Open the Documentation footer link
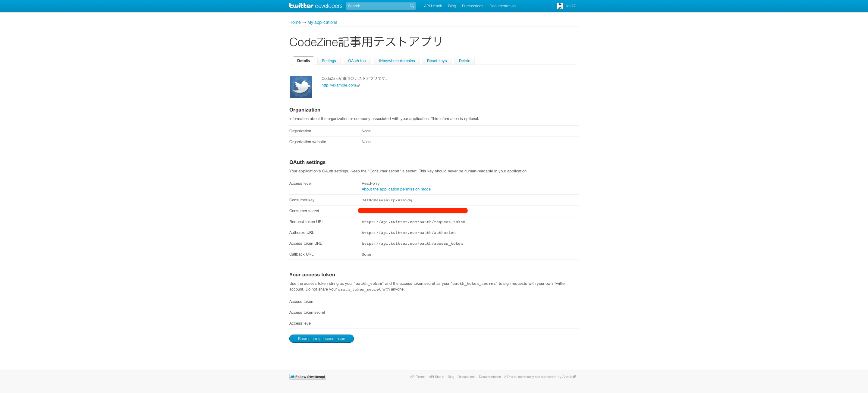This screenshot has height=393, width=868. [x=489, y=377]
